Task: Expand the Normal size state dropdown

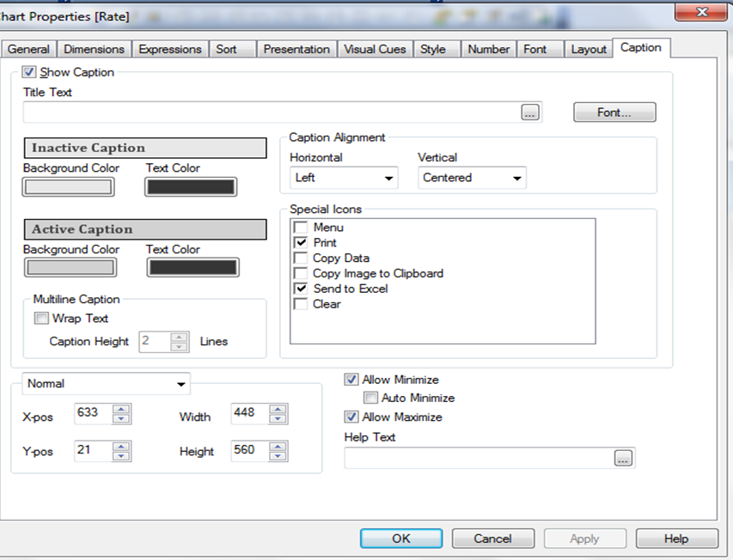Action: (180, 384)
